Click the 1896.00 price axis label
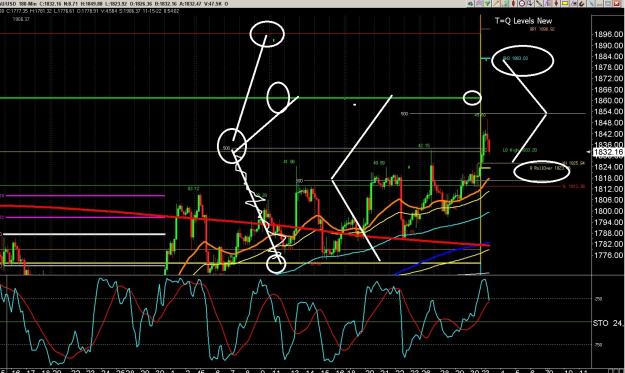Image resolution: width=625 pixels, height=373 pixels. pyautogui.click(x=609, y=34)
